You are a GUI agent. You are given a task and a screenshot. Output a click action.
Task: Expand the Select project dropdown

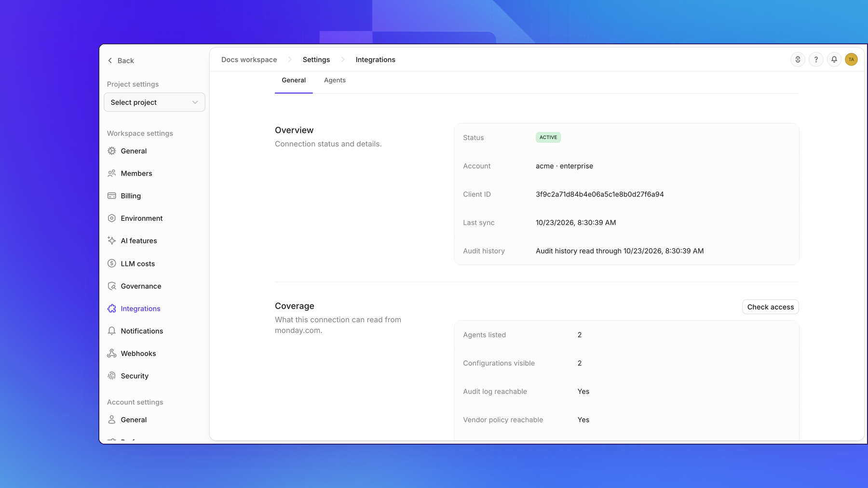pos(154,102)
